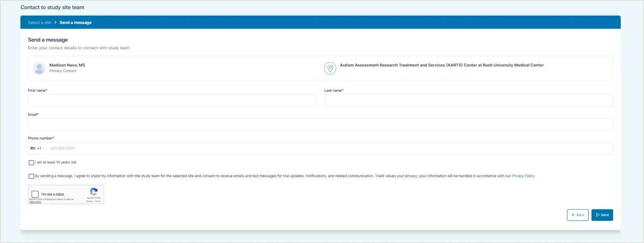The image size is (644, 243).
Task: Open reCAPTCHA's 'Take action' link
Action: click(x=36, y=202)
